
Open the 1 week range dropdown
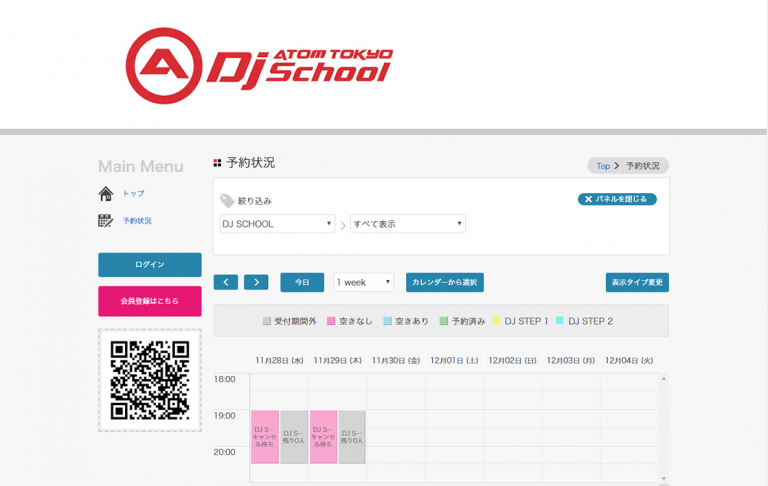pos(363,282)
